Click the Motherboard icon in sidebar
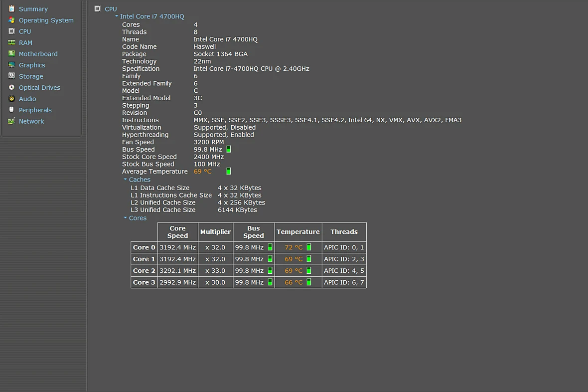 tap(11, 53)
